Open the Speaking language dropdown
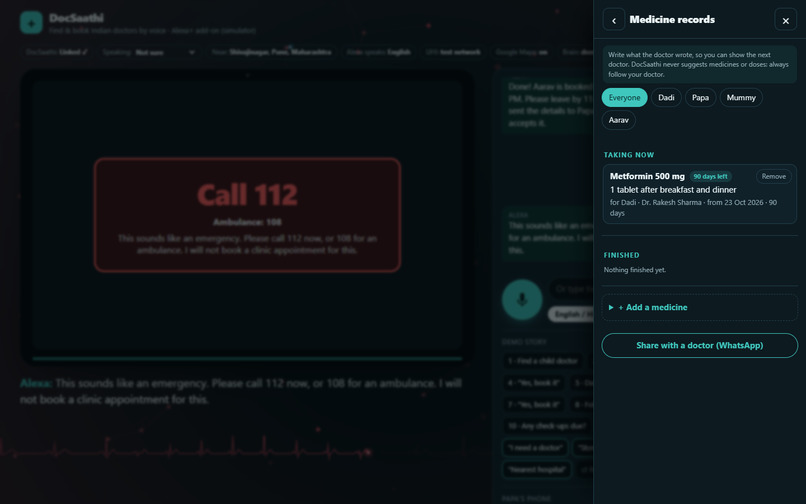Viewport: 806px width, 504px height. pyautogui.click(x=149, y=52)
